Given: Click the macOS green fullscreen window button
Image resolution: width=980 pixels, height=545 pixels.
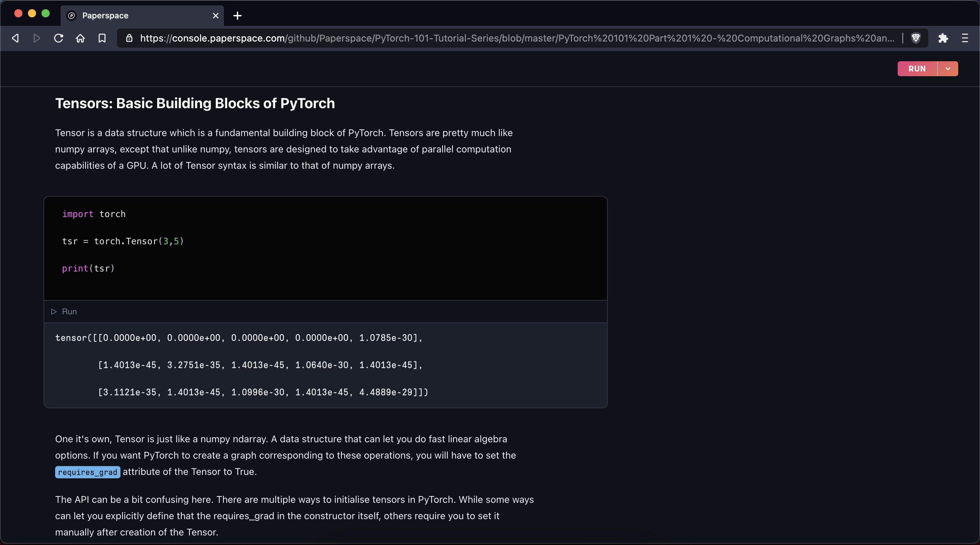Looking at the screenshot, I should coord(46,14).
